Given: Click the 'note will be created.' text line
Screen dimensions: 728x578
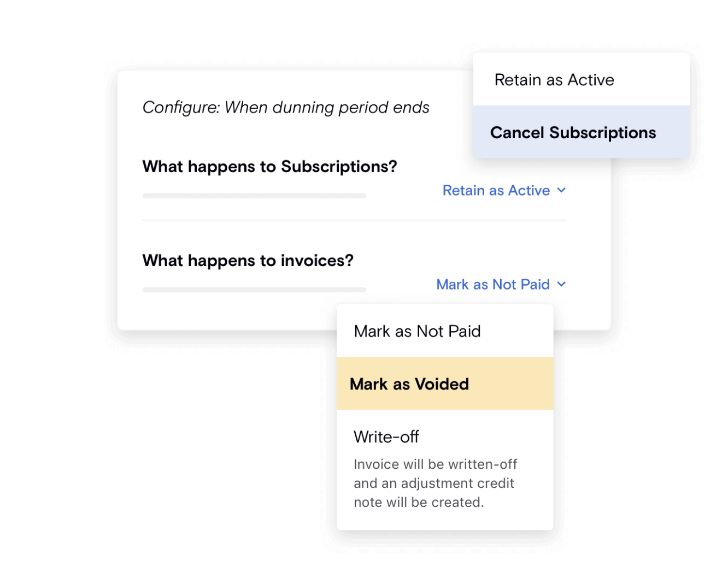Looking at the screenshot, I should [x=419, y=502].
